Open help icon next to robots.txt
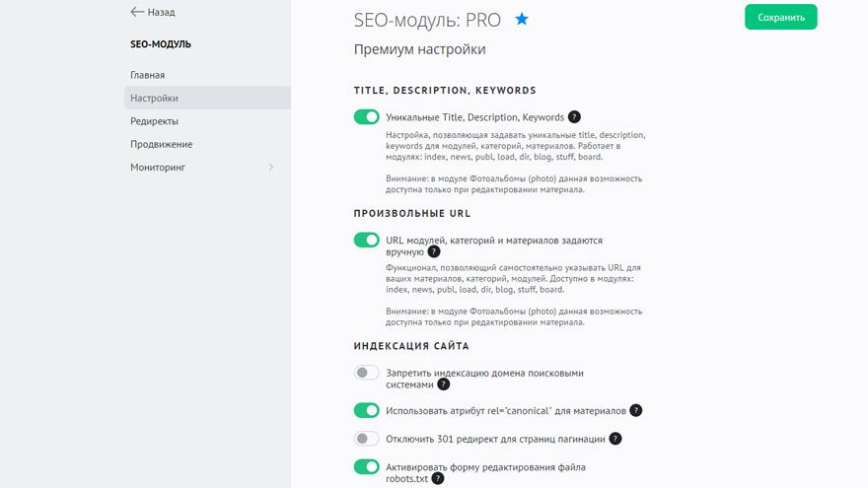The width and height of the screenshot is (868, 488). pyautogui.click(x=437, y=478)
